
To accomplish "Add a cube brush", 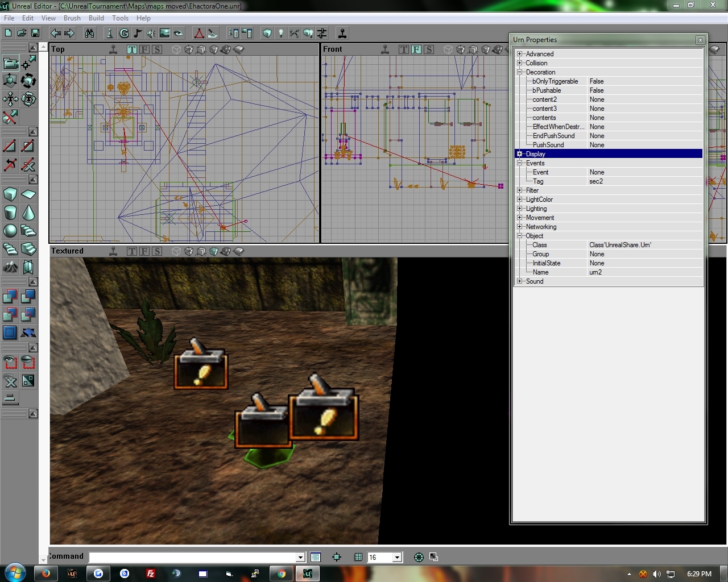I will 10,194.
